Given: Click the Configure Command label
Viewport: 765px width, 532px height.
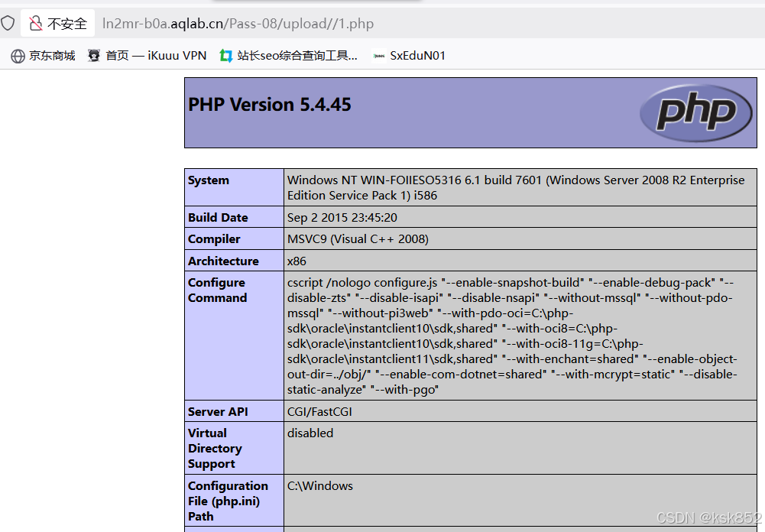Looking at the screenshot, I should [218, 290].
